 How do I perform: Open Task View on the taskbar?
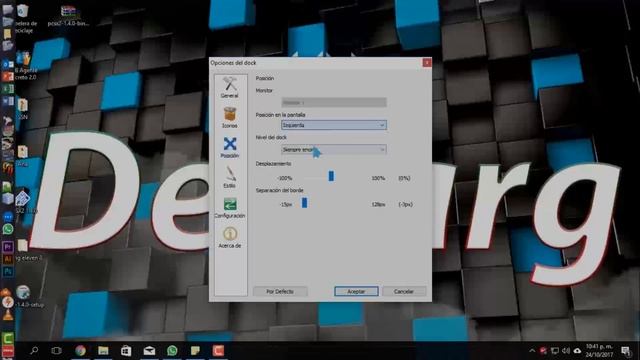pos(57,350)
